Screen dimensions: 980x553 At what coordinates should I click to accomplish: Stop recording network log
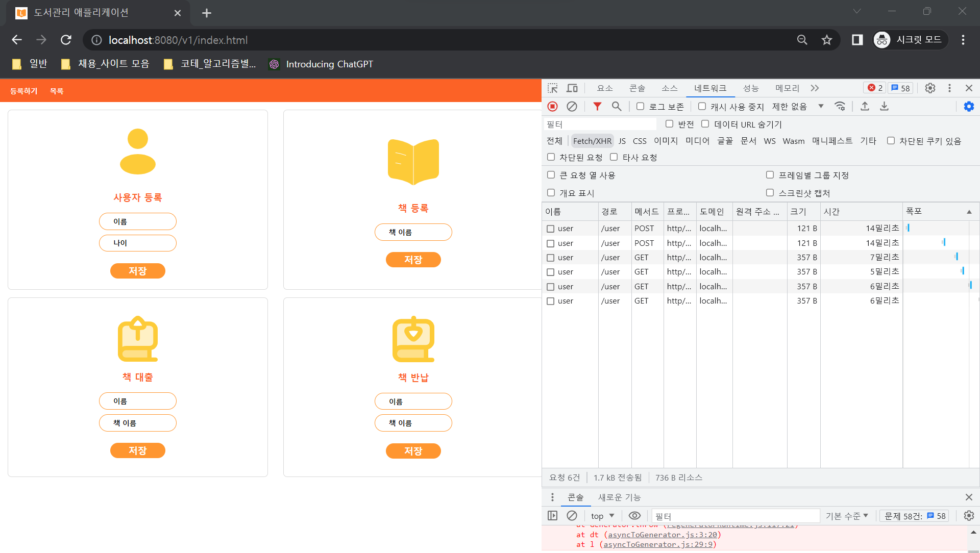coord(552,106)
